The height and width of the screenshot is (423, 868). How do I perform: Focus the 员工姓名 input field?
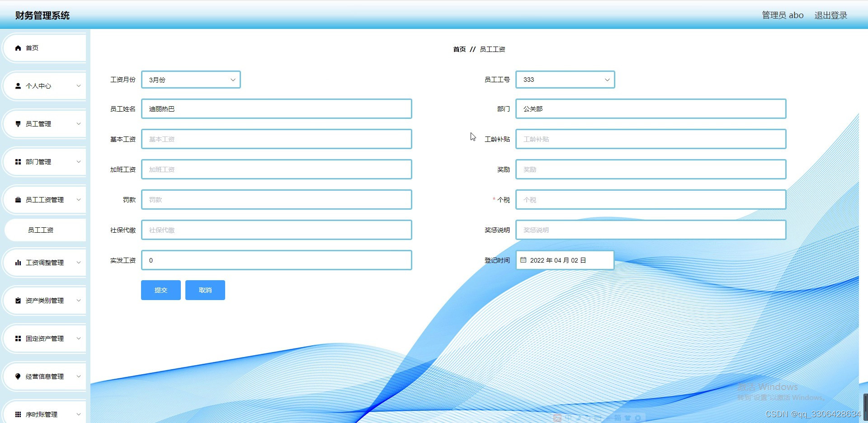(x=277, y=109)
